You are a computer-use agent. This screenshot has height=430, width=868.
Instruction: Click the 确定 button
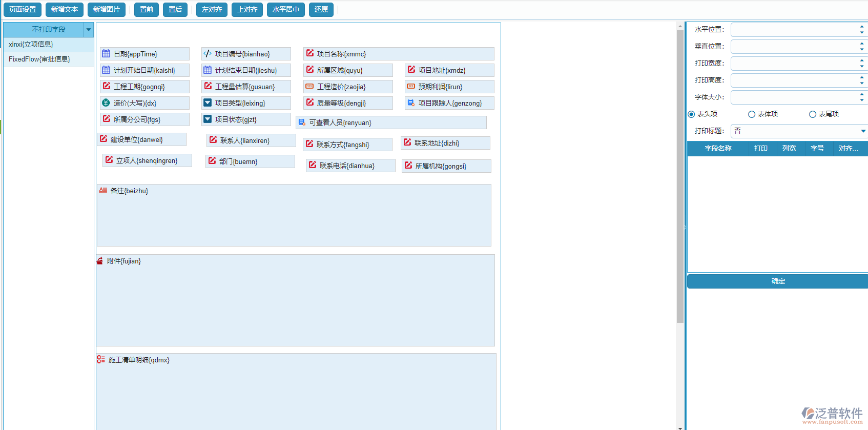(x=778, y=281)
